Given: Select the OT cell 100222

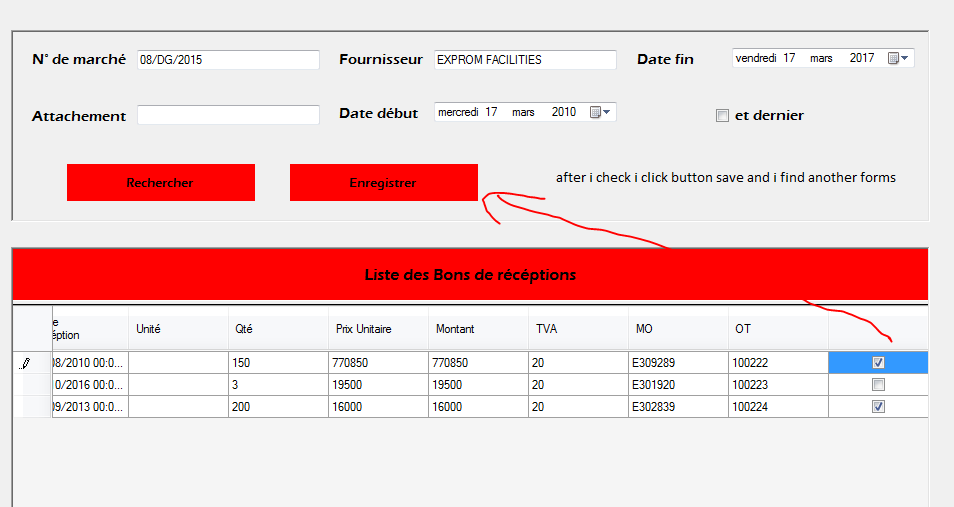Looking at the screenshot, I should tap(778, 363).
